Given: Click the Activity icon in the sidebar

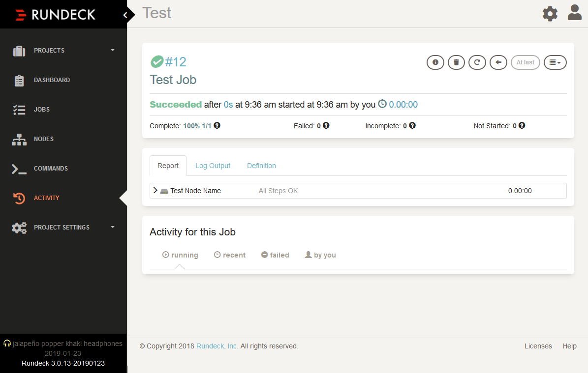Looking at the screenshot, I should [x=19, y=198].
